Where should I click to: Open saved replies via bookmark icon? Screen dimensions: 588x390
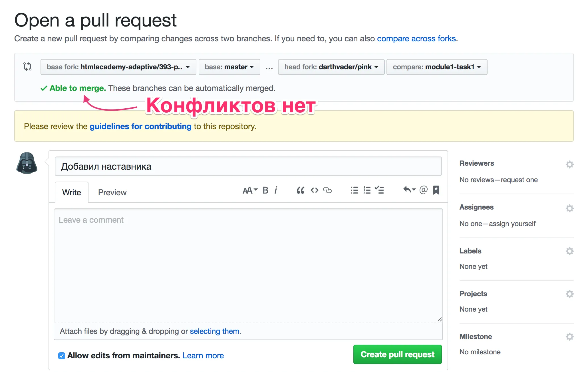[436, 190]
